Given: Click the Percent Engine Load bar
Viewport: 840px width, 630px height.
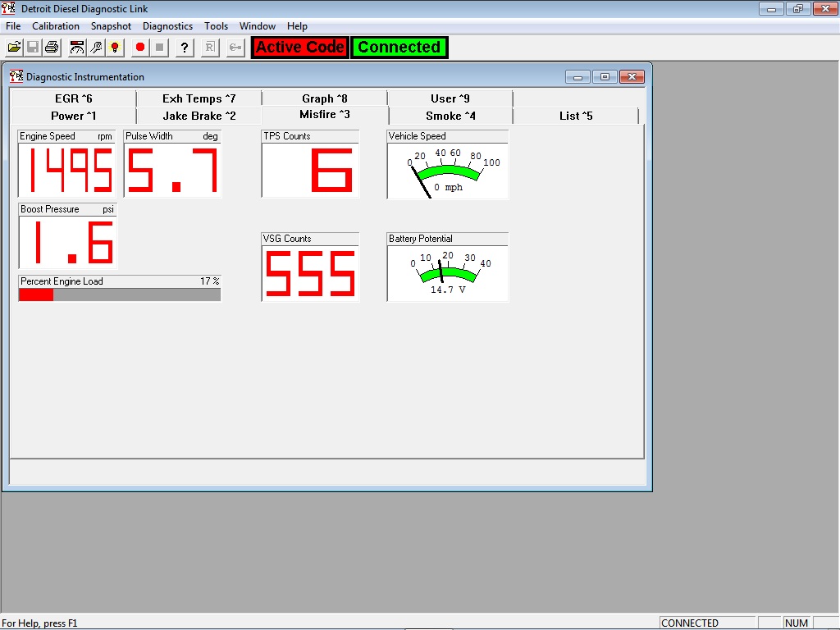Looking at the screenshot, I should (x=119, y=294).
